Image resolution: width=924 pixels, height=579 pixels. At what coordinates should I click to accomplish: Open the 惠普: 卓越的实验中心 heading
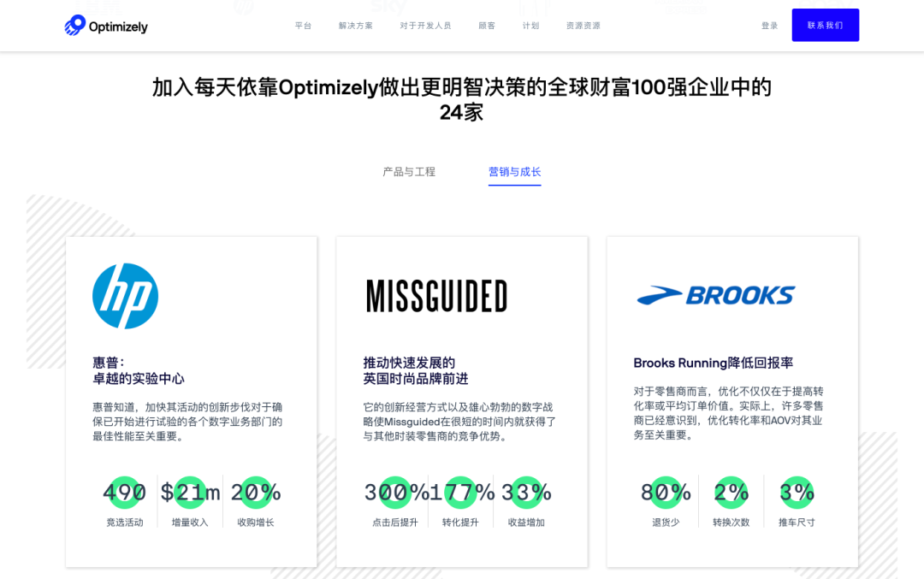pos(139,370)
